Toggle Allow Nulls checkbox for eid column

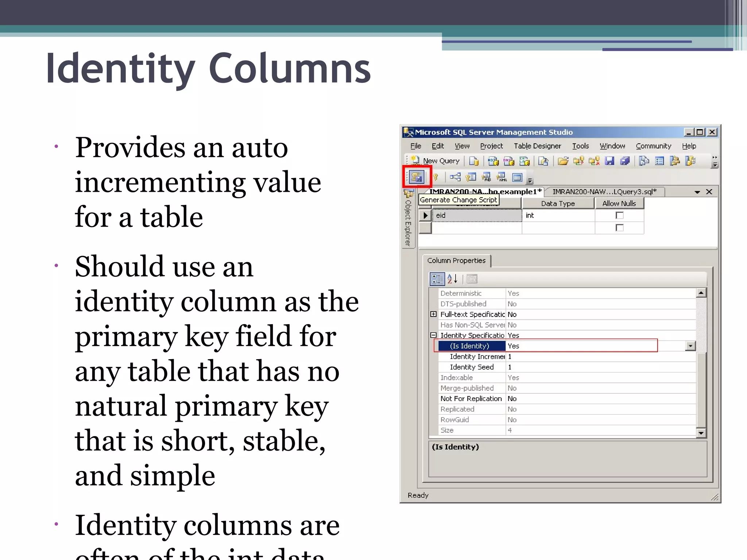tap(619, 215)
